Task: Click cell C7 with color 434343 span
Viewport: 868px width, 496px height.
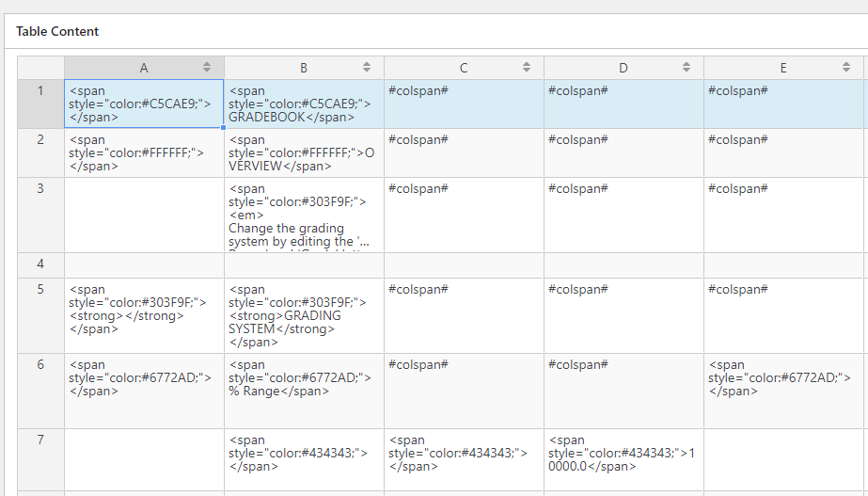Action: pyautogui.click(x=464, y=459)
